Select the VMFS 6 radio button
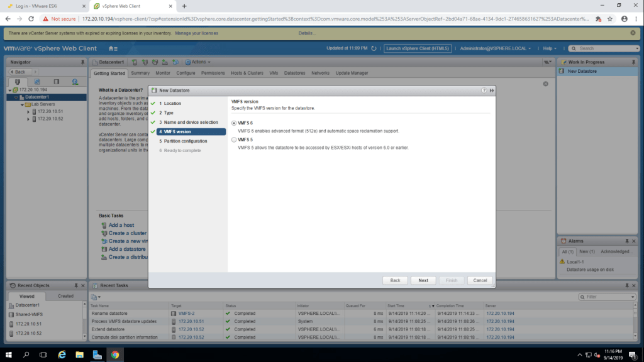The image size is (644, 362). coord(235,123)
